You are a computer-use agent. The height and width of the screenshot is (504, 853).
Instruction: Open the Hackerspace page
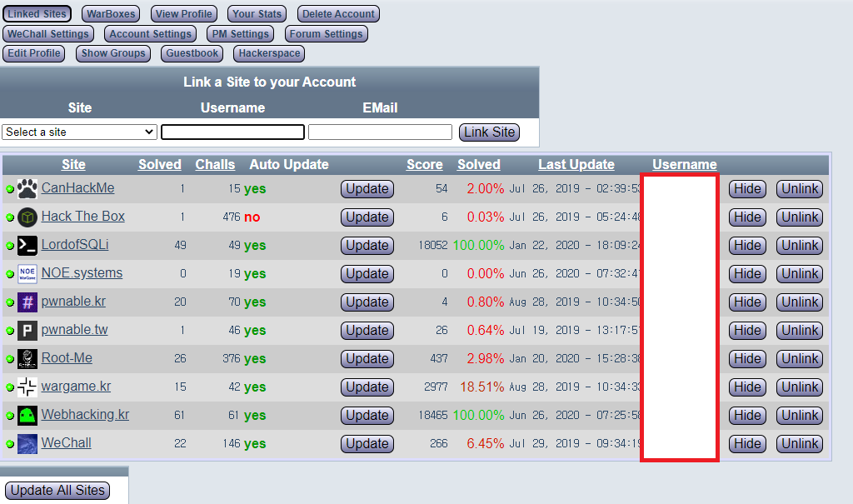coord(269,53)
